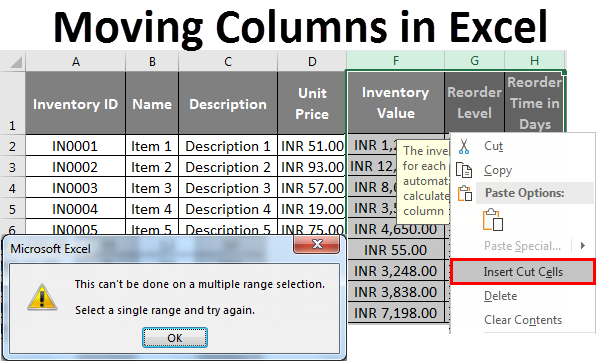
Task: Click the Name header cell
Action: [x=152, y=103]
